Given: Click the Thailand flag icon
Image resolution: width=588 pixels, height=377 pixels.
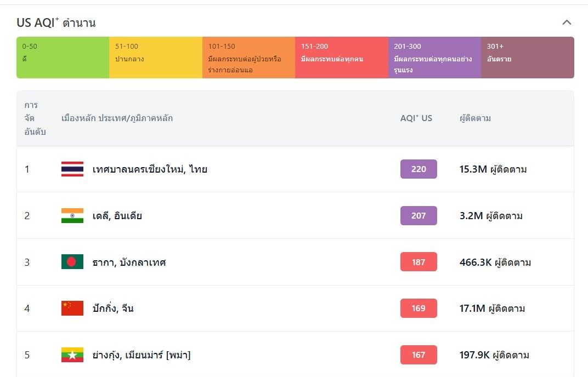Looking at the screenshot, I should click(72, 169).
